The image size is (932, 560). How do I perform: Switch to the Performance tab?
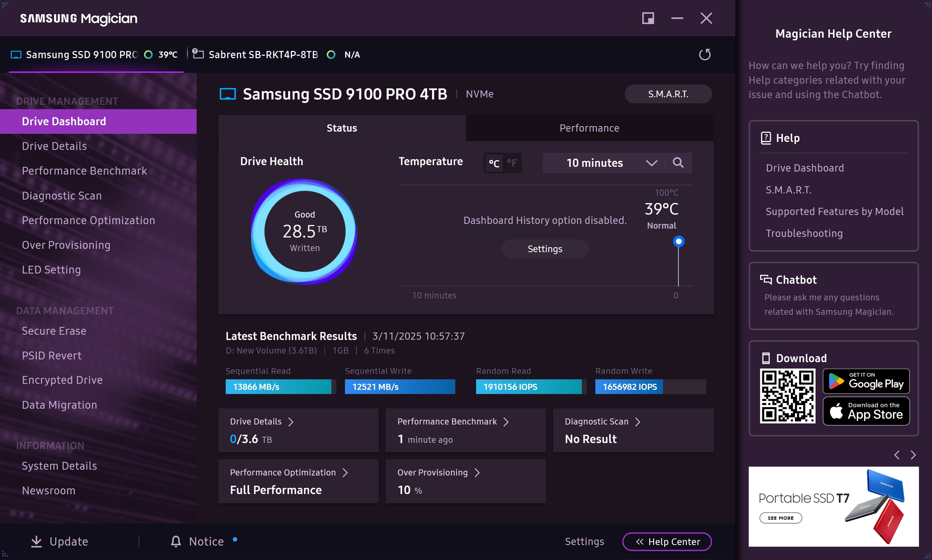[x=589, y=128]
